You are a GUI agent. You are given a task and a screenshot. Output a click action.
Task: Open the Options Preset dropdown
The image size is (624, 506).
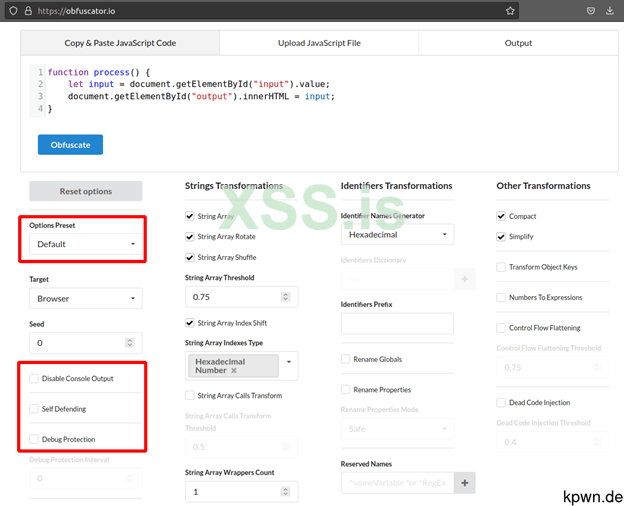[x=86, y=244]
